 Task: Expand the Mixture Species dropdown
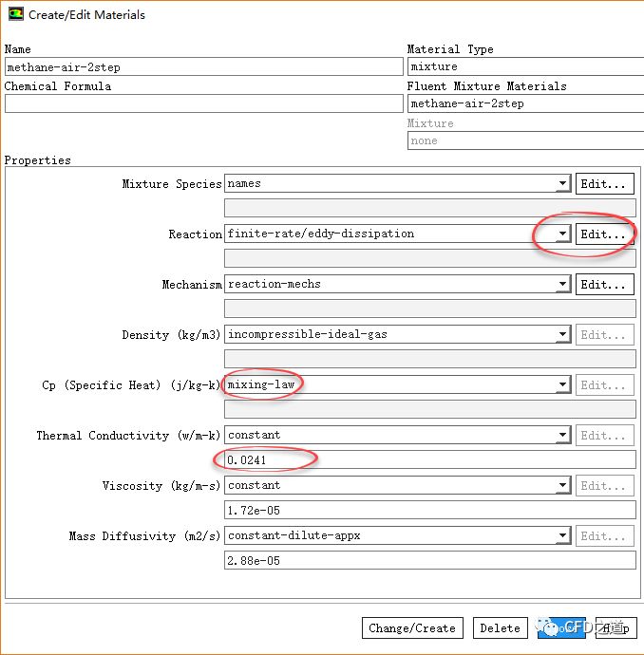[x=562, y=184]
